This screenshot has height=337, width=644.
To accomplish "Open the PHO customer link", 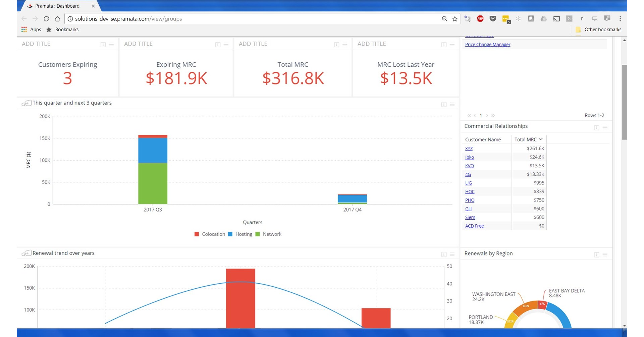I will tap(470, 200).
